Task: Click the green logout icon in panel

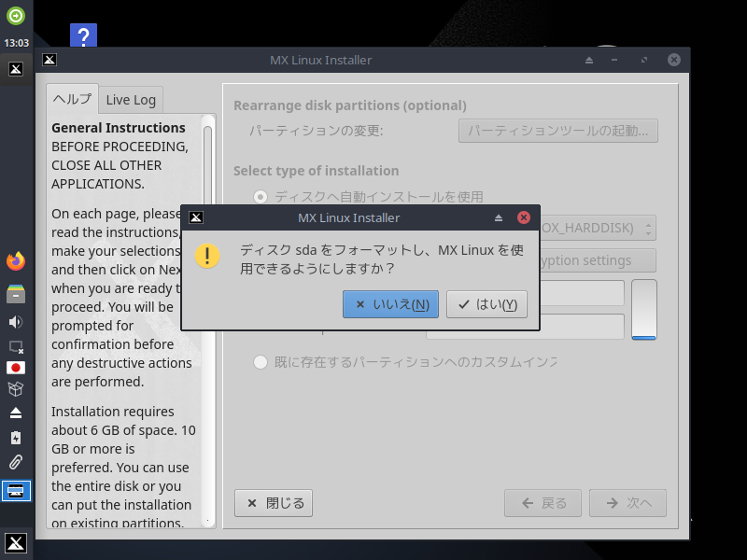Action: coord(16,16)
